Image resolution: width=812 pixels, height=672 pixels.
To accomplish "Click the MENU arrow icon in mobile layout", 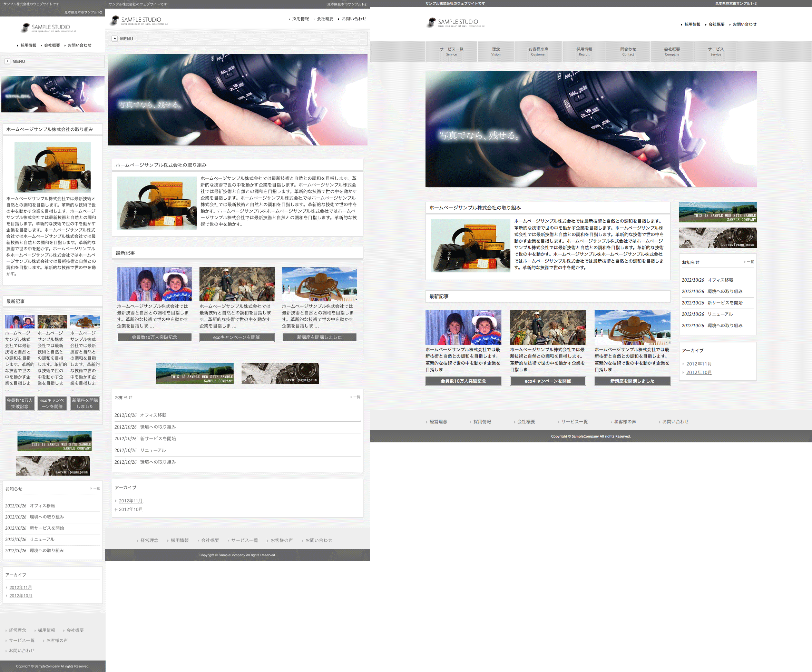I will pyautogui.click(x=7, y=61).
